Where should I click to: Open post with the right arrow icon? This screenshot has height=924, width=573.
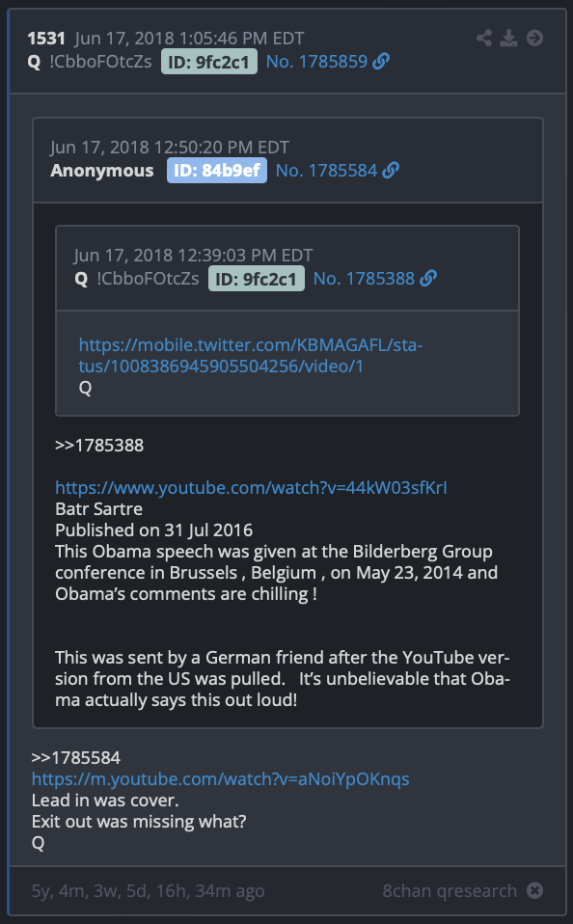534,39
